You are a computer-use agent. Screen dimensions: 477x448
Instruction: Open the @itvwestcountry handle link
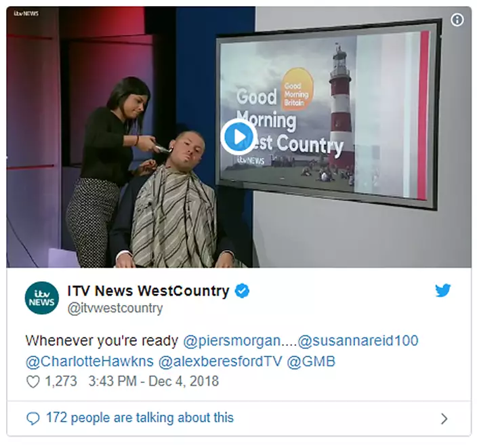115,308
